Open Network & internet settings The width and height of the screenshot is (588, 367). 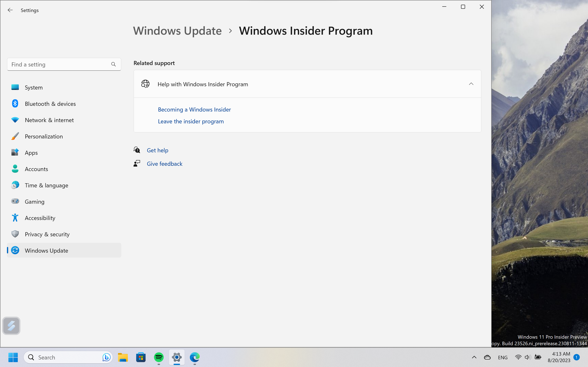(x=49, y=120)
